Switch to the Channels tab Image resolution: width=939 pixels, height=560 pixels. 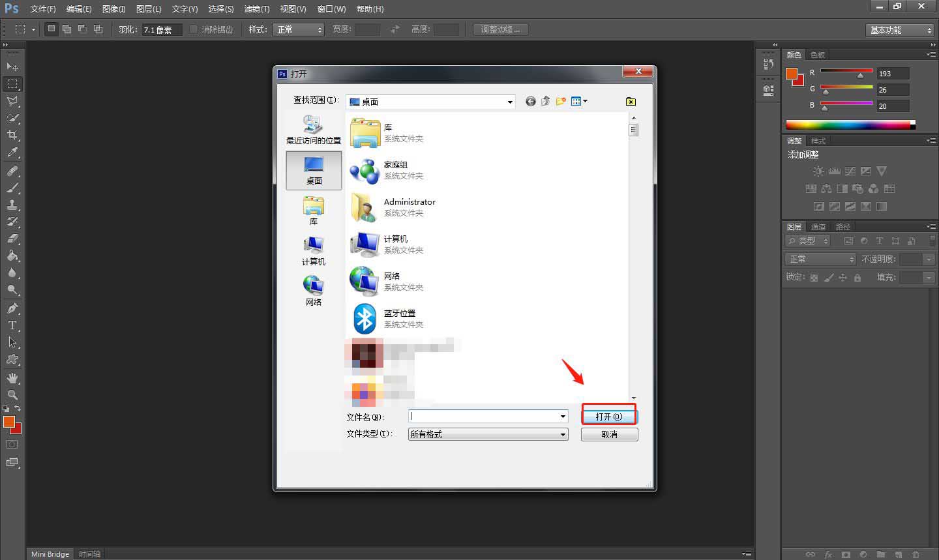[818, 227]
